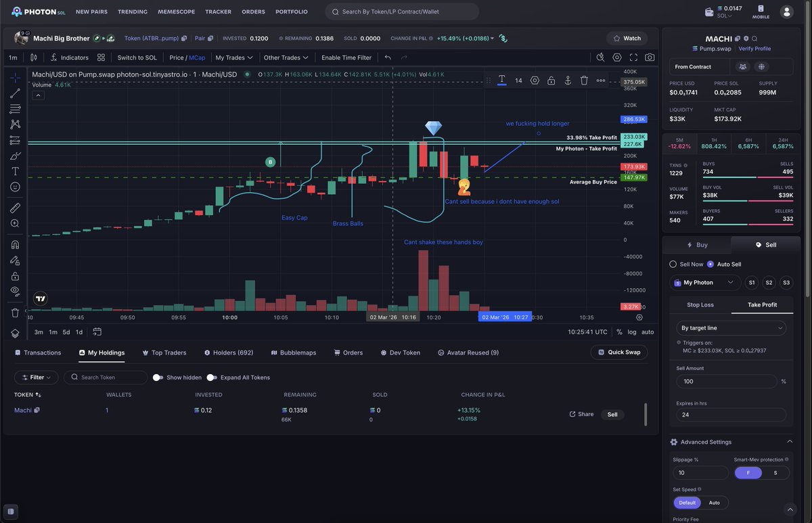Screen dimensions: 812x523
Task: Copy the ATBR..pump token address
Action: (184, 39)
